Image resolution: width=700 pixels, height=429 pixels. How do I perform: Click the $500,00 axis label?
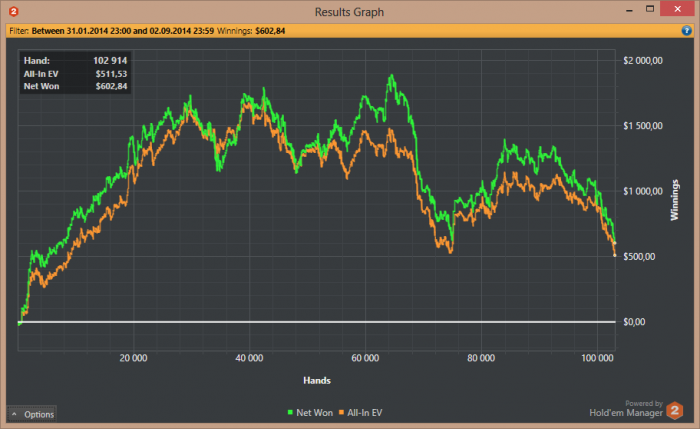(639, 257)
